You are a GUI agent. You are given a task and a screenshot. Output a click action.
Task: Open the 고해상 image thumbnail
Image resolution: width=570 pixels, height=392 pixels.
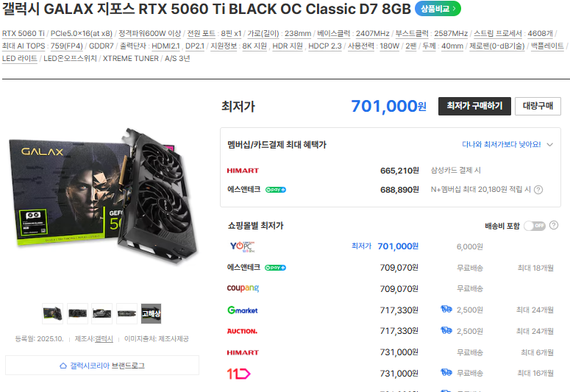pos(151,313)
